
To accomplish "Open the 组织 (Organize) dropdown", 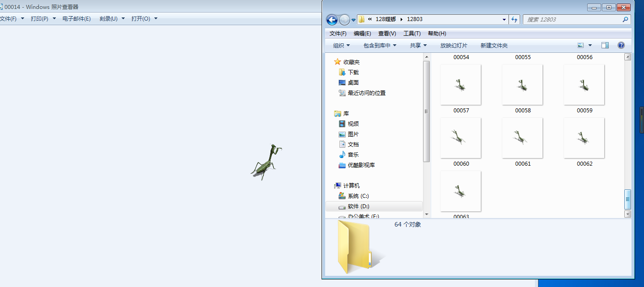I will (x=342, y=45).
